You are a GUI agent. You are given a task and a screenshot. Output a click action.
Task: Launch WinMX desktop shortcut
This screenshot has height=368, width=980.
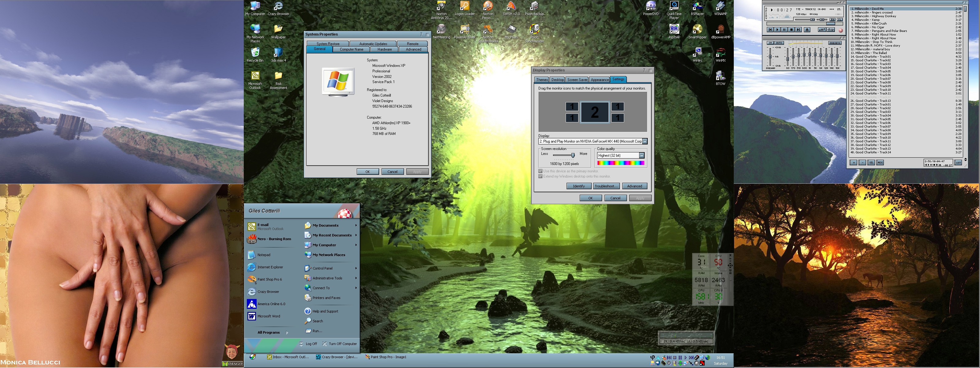pos(721,55)
